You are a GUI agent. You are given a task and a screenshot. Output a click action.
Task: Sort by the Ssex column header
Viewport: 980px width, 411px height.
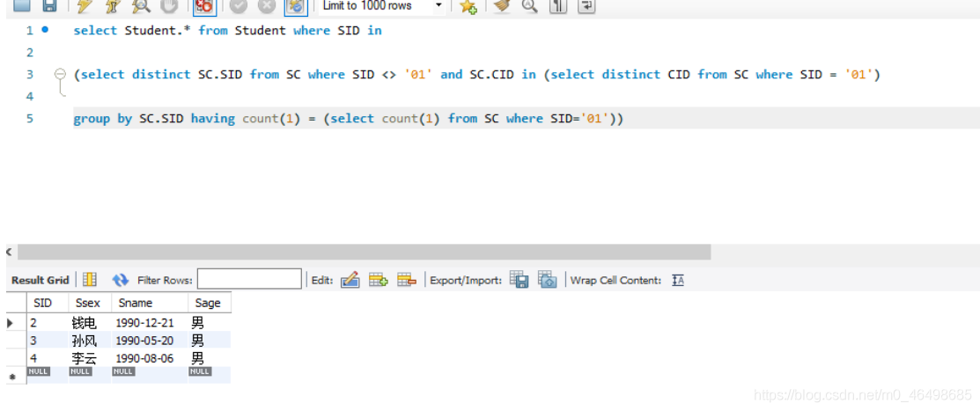90,303
